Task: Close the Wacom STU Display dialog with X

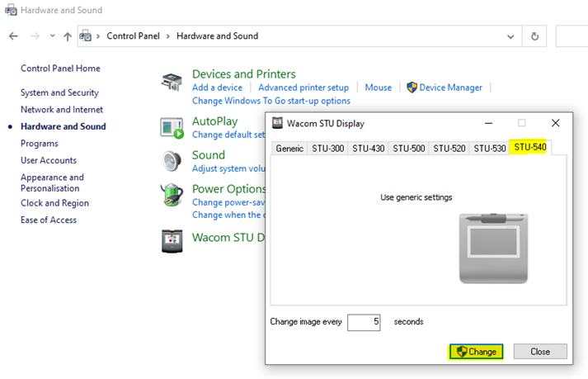Action: click(555, 123)
